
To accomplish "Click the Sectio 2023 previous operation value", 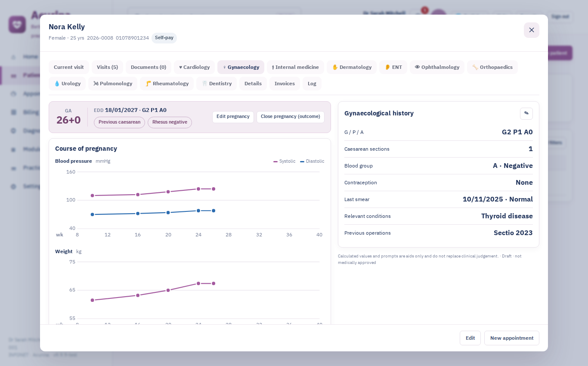I will [513, 233].
